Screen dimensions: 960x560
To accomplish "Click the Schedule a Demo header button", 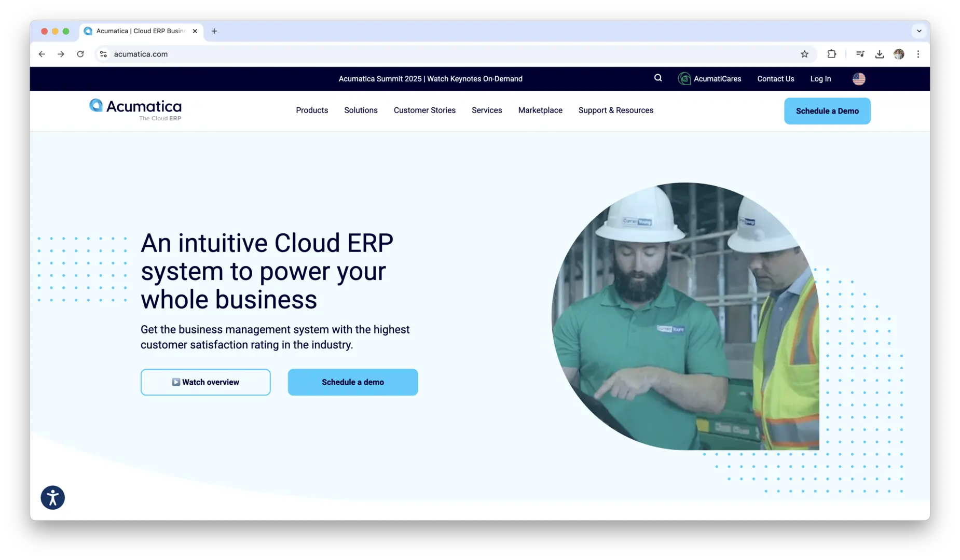I will [x=827, y=111].
